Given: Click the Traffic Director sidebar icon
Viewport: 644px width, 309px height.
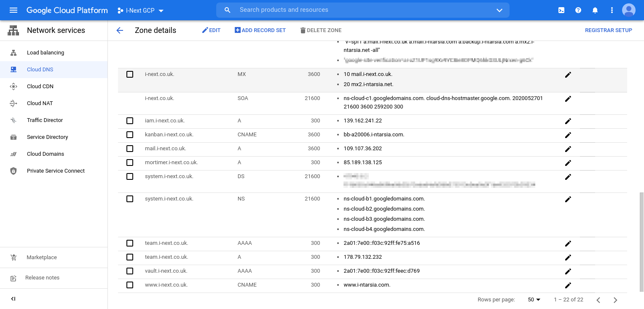Looking at the screenshot, I should [x=13, y=120].
